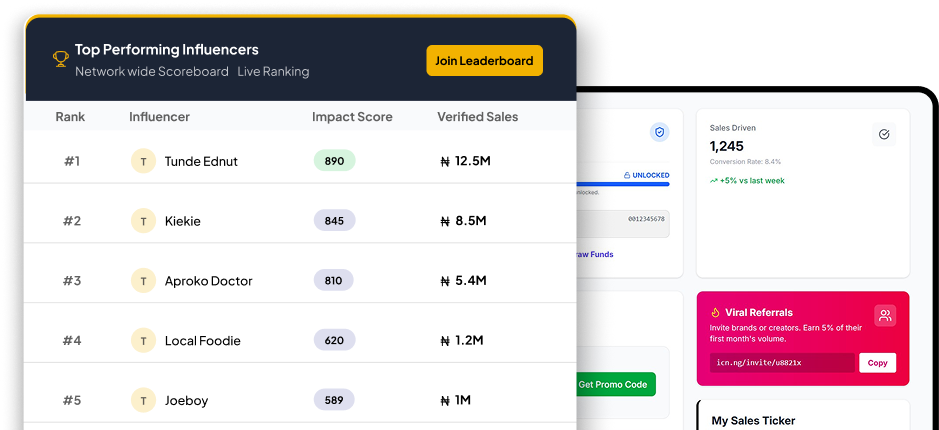The image size is (939, 430).
Task: Click the checkmark badge in Sales Driven card
Action: [x=883, y=134]
